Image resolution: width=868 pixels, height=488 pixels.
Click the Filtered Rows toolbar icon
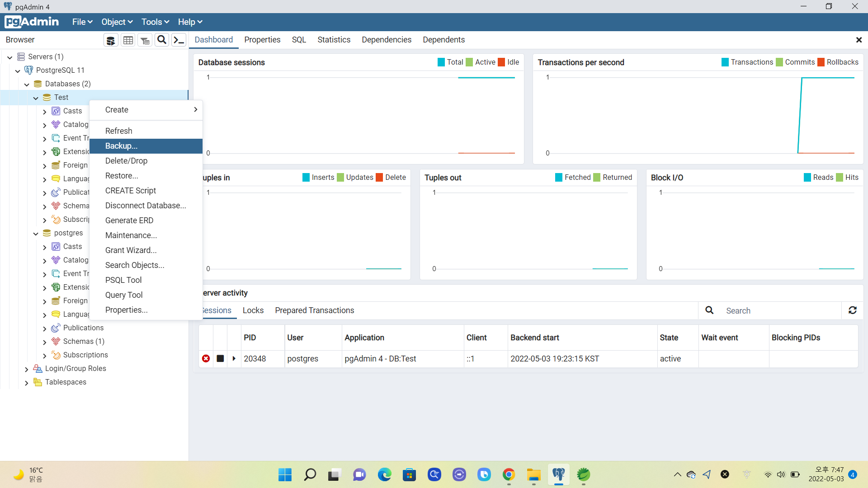click(x=145, y=40)
